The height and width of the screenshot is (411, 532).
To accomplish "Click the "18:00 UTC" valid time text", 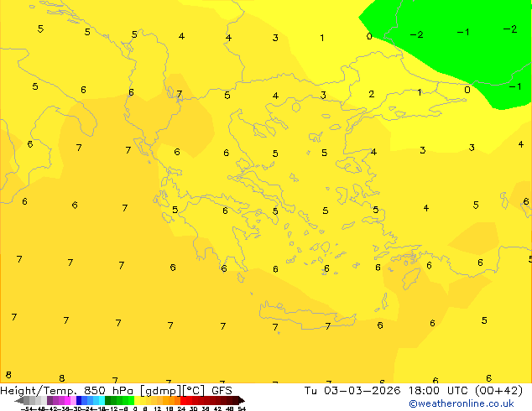I will tap(440, 391).
